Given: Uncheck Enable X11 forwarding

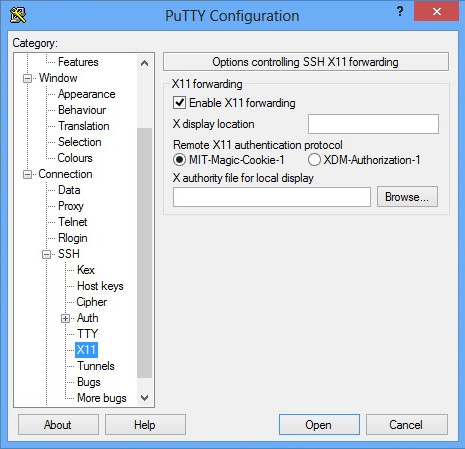Looking at the screenshot, I should tap(179, 103).
